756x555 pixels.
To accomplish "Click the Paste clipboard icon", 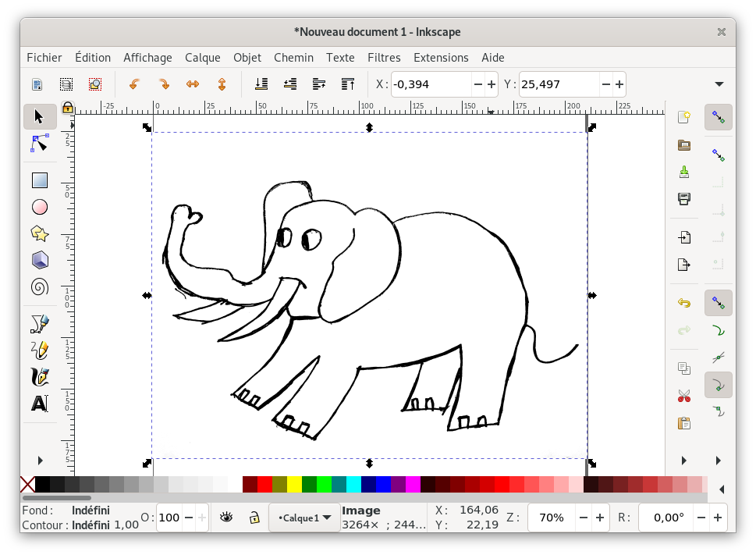I will [x=684, y=423].
